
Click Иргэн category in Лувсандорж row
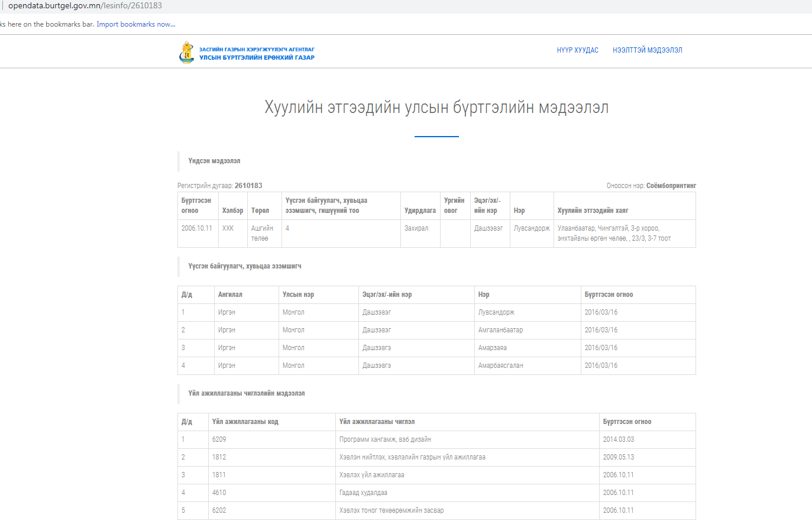tap(227, 312)
